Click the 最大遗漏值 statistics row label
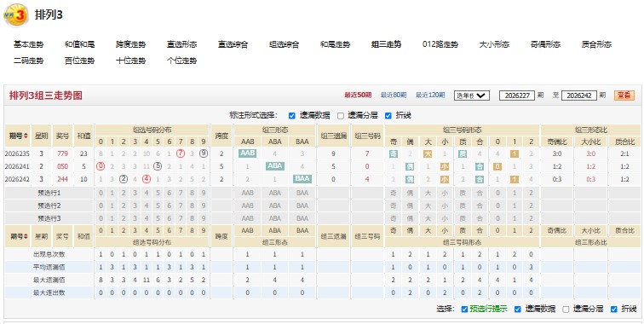The width and height of the screenshot is (644, 324). tap(49, 280)
